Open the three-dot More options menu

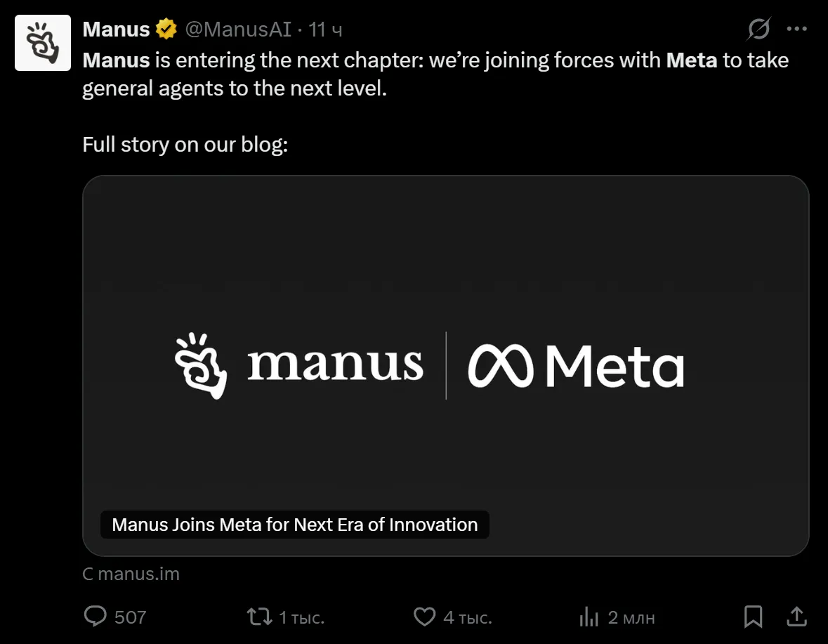tap(797, 29)
